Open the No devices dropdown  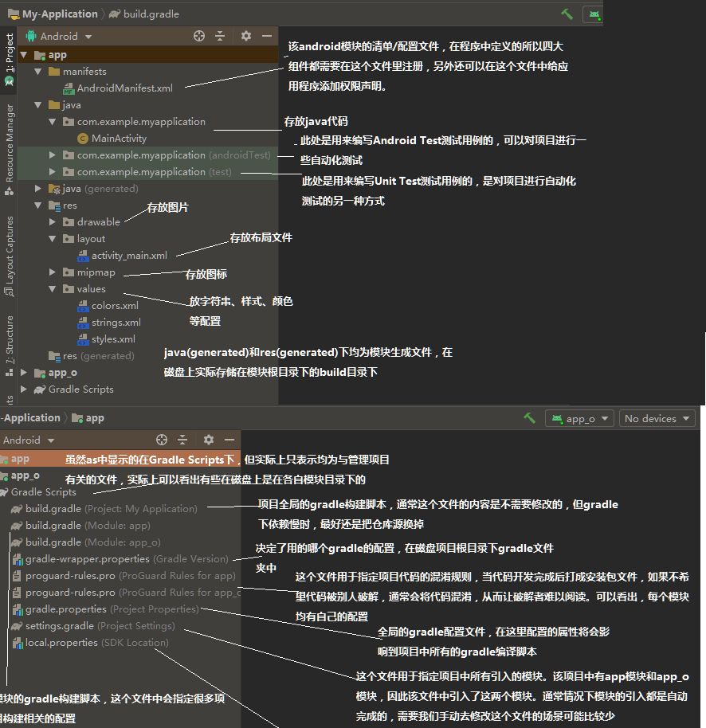(x=657, y=417)
